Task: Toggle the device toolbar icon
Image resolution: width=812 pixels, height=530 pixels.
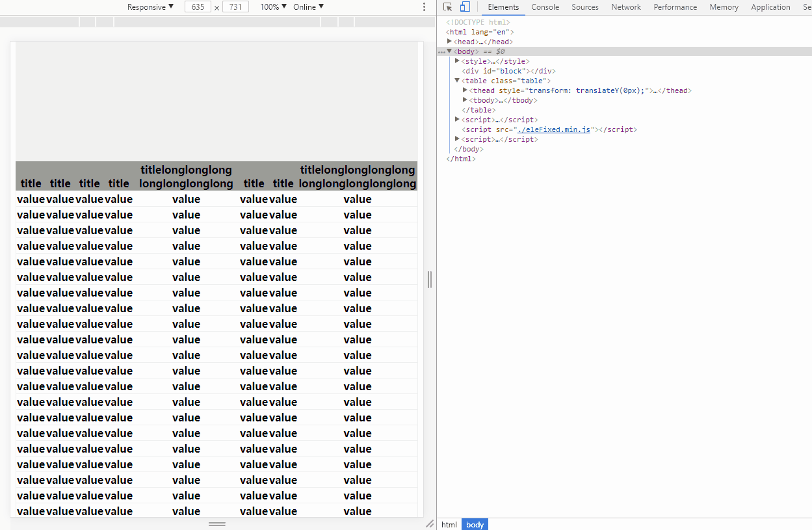Action: click(x=465, y=7)
